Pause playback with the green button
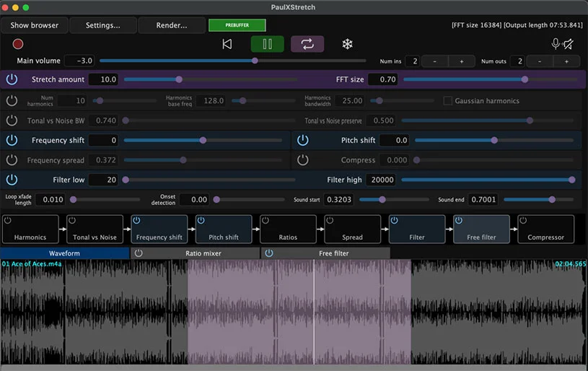Screen dimensions: 588x371 point(267,44)
